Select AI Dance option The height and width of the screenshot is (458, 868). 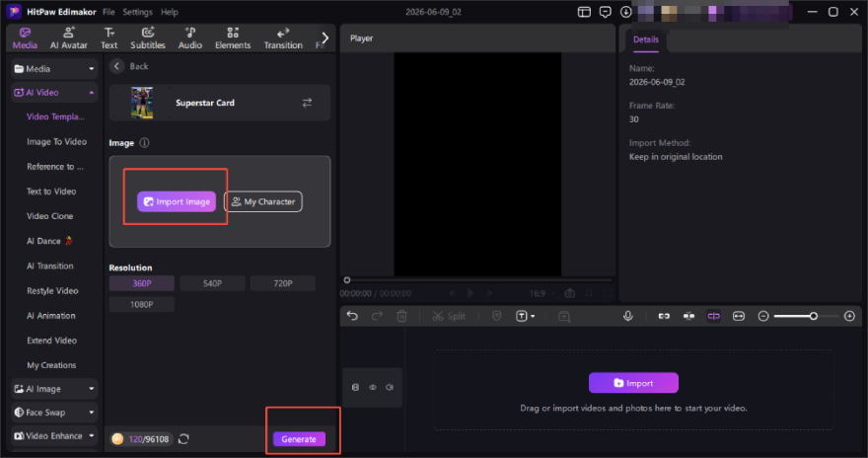click(x=49, y=241)
